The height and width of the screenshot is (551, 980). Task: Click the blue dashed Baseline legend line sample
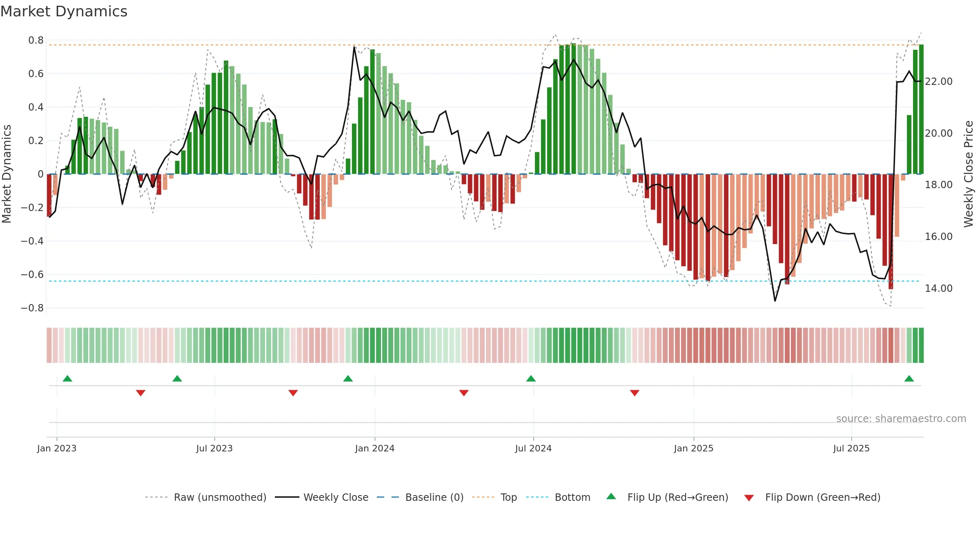pos(388,497)
